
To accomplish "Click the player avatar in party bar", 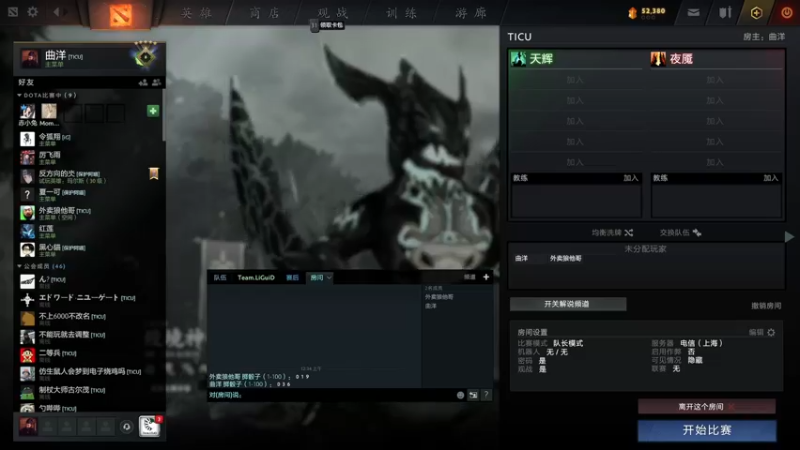I will pyautogui.click(x=28, y=426).
